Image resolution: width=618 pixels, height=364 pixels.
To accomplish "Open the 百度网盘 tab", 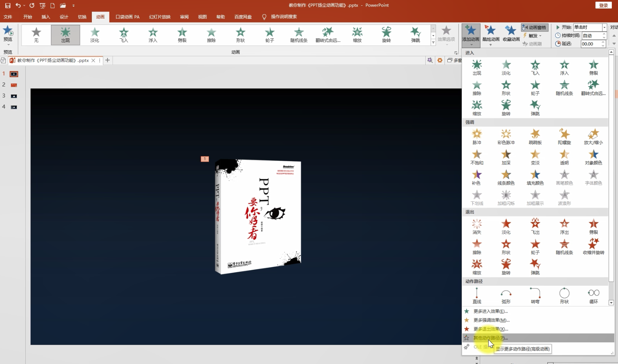I will pos(243,17).
